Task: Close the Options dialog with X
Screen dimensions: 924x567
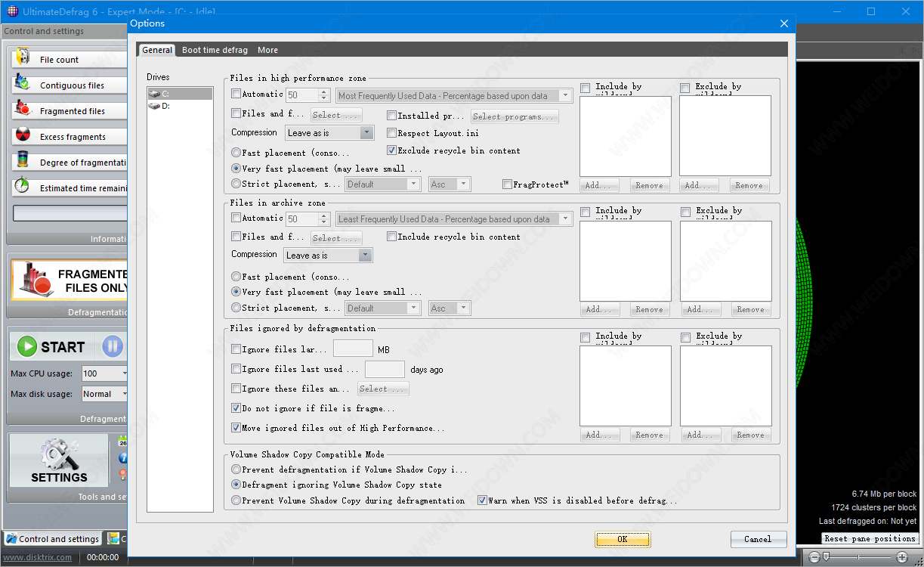Action: [x=783, y=23]
